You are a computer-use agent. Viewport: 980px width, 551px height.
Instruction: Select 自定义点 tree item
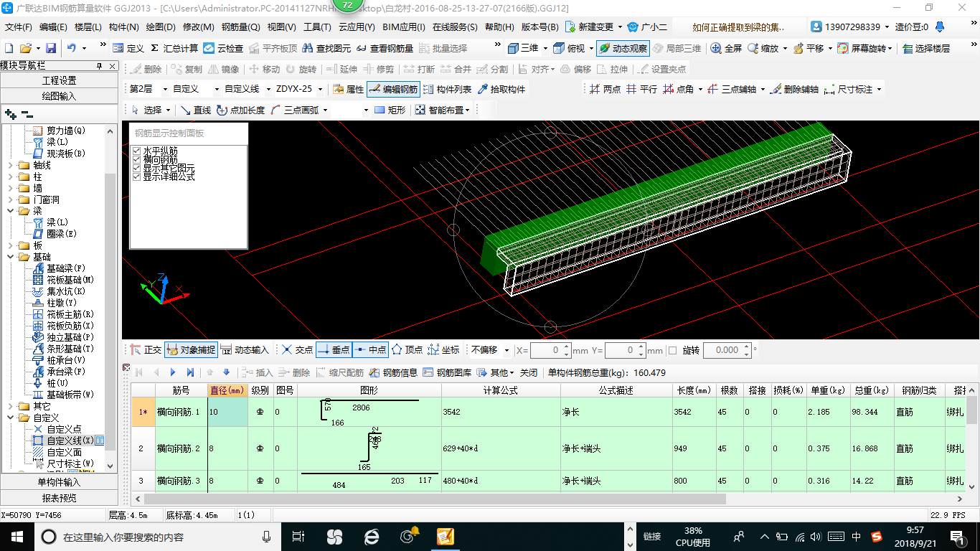point(57,429)
